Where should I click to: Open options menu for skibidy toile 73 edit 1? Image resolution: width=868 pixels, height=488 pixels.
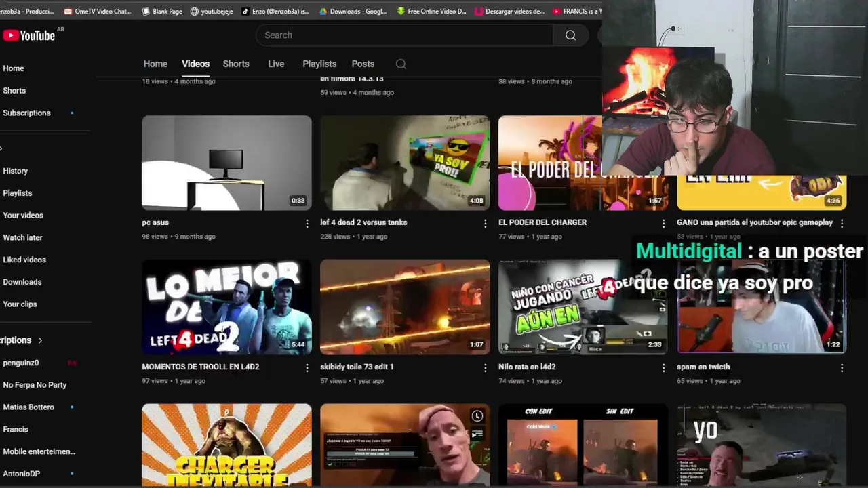pos(485,367)
